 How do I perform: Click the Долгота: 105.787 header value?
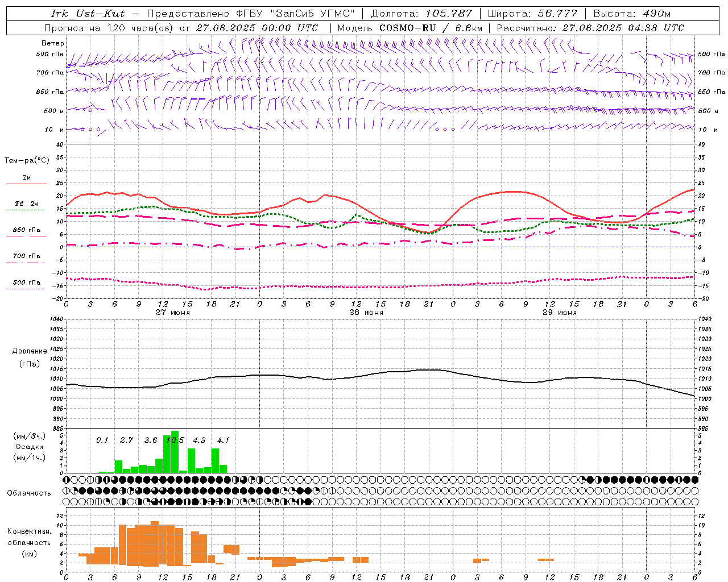[421, 14]
